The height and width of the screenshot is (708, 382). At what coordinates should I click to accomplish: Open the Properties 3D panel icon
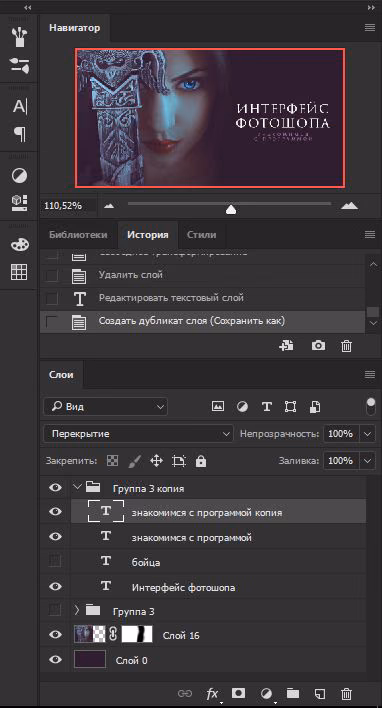[x=19, y=203]
